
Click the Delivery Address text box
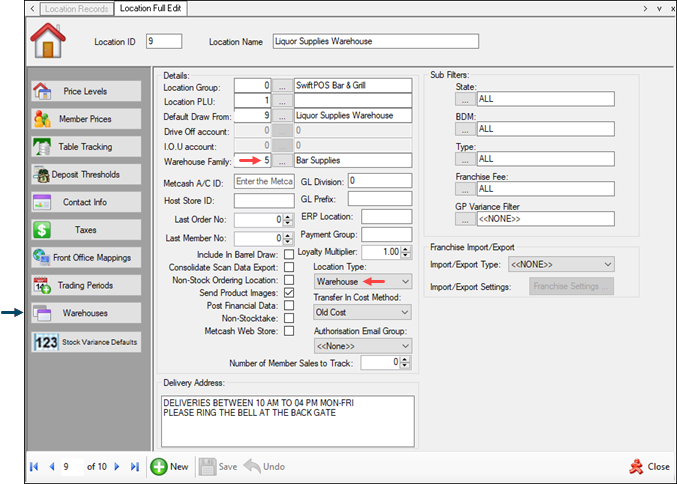tap(288, 421)
